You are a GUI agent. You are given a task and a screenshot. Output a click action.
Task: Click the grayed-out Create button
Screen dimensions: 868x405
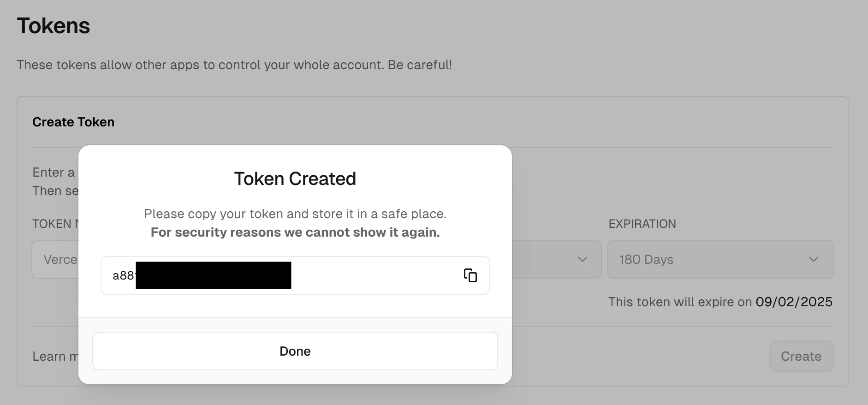point(801,356)
